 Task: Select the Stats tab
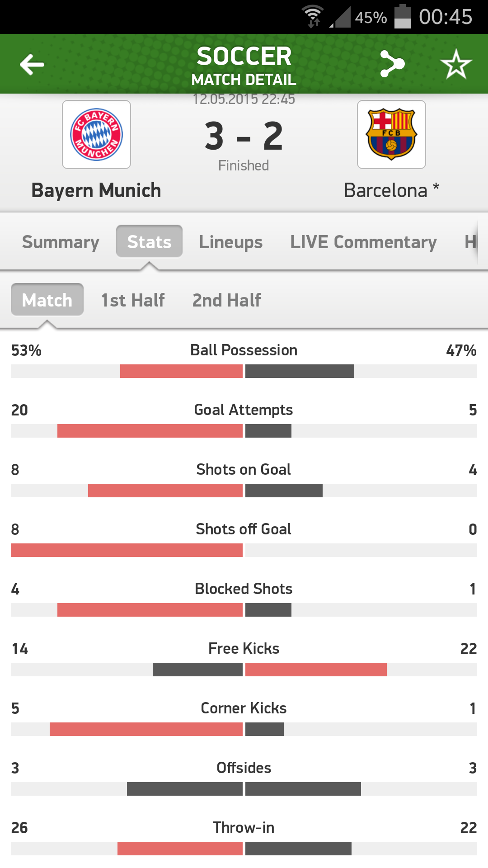[149, 242]
